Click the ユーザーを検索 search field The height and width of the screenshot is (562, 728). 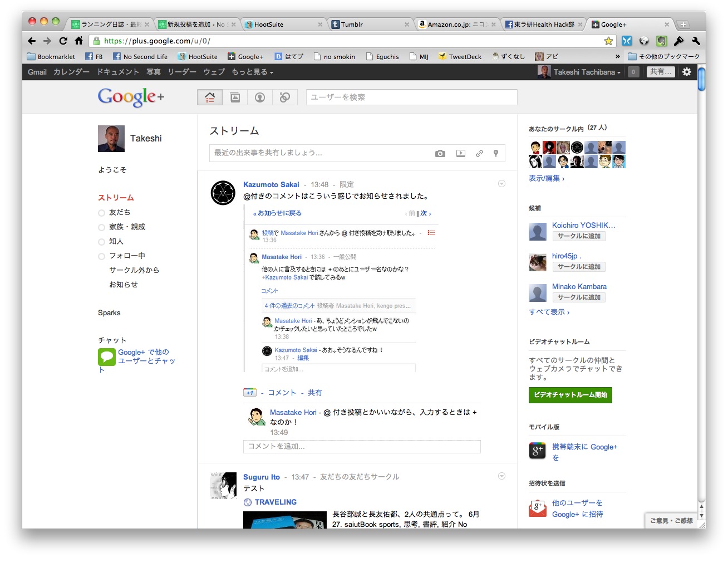click(x=411, y=97)
